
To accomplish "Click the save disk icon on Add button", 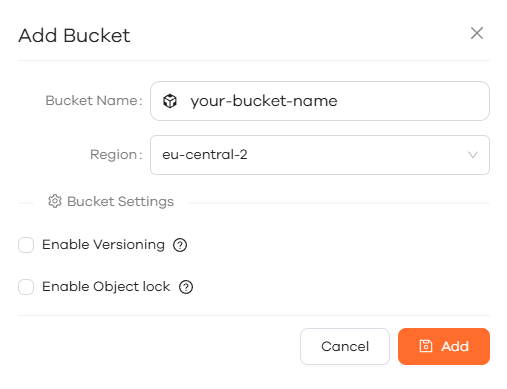I will [x=426, y=346].
